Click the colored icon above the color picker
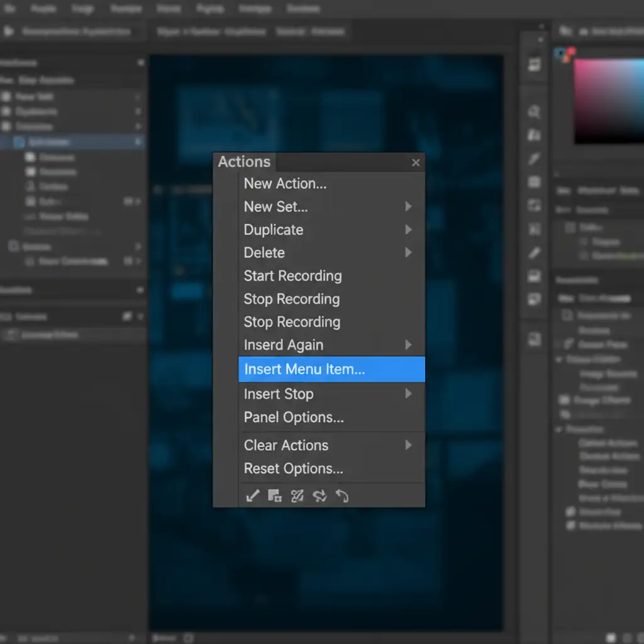 click(565, 55)
